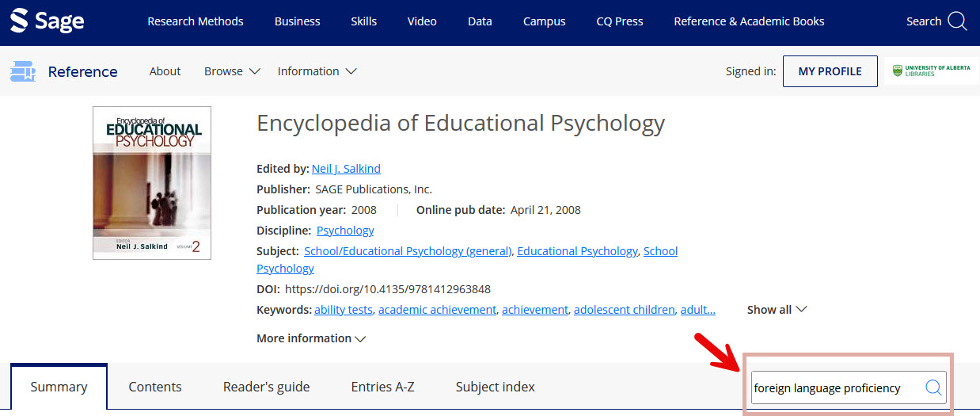Click the academic achievement keyword
Screen dimensions: 980x416
[437, 310]
